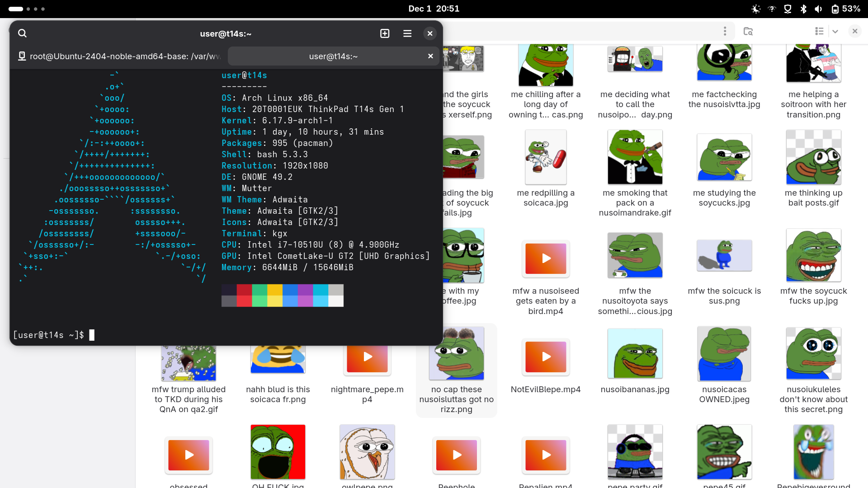Open the clock Dec 1 20:51 calendar
Image resolution: width=868 pixels, height=488 pixels.
pyautogui.click(x=434, y=9)
